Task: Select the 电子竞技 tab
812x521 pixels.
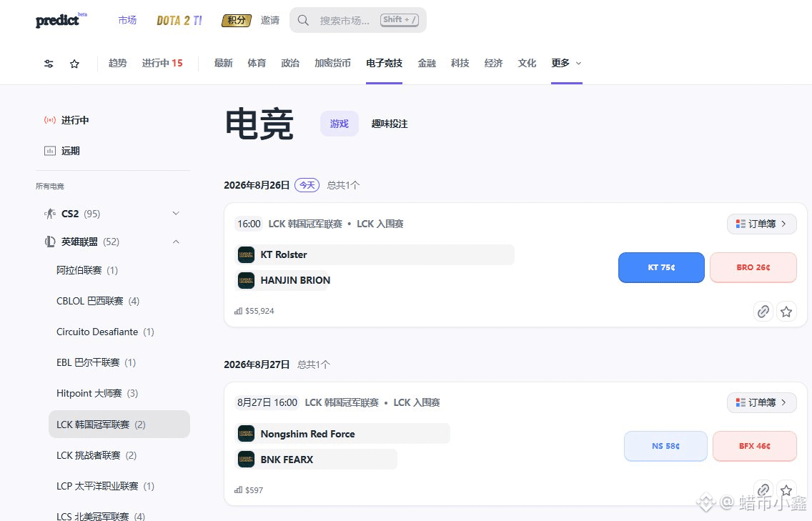Action: tap(385, 63)
